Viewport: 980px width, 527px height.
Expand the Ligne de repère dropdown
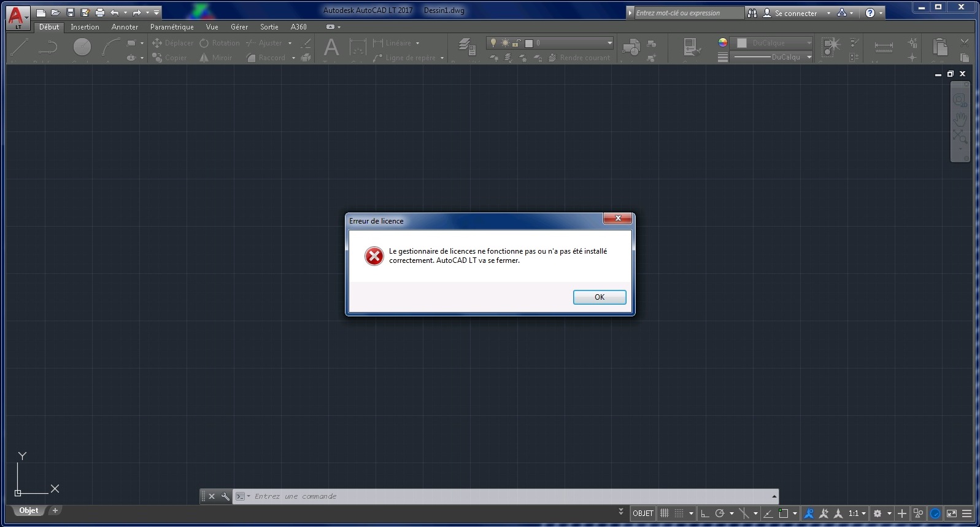point(442,58)
